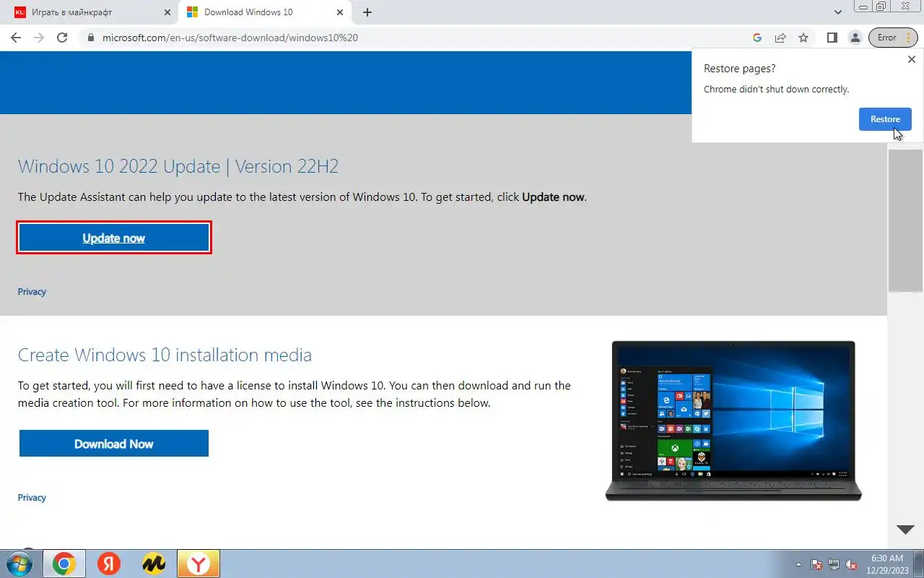924x578 pixels.
Task: Click the Restore pages? popup title
Action: [740, 69]
